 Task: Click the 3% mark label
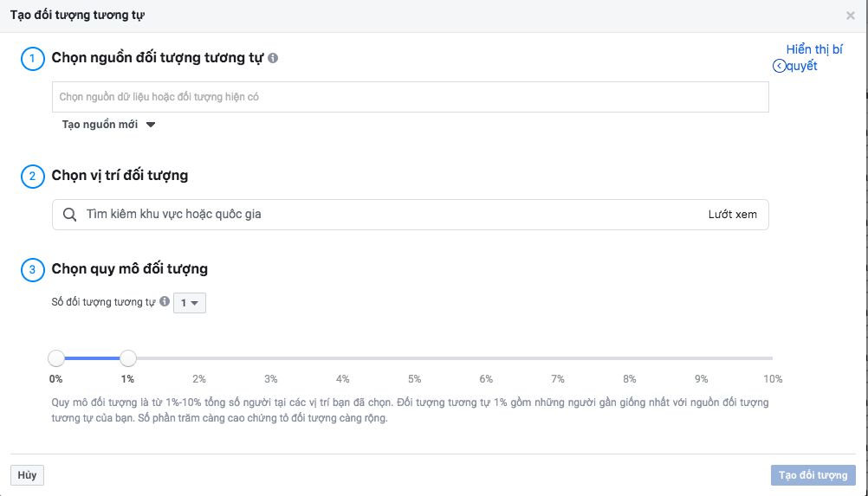click(270, 379)
